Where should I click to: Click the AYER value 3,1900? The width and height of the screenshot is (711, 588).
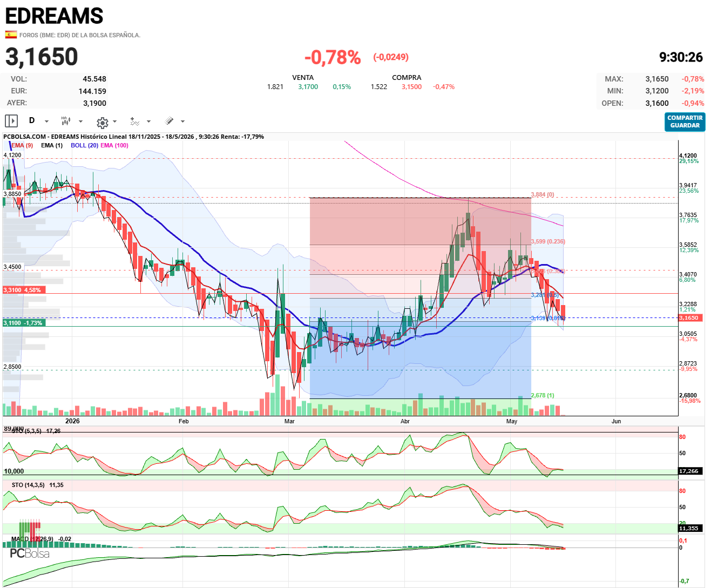[x=94, y=103]
